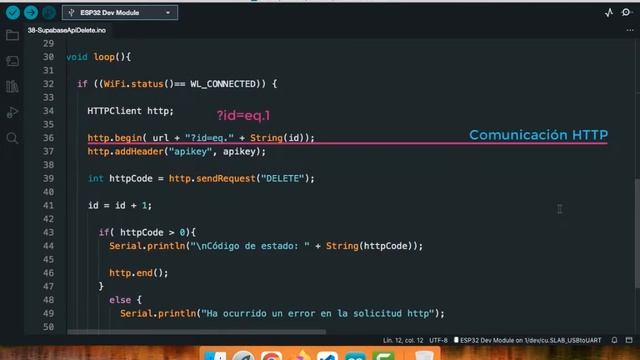The image size is (640, 360).
Task: Open Chrome from the Dock
Action: point(272,355)
